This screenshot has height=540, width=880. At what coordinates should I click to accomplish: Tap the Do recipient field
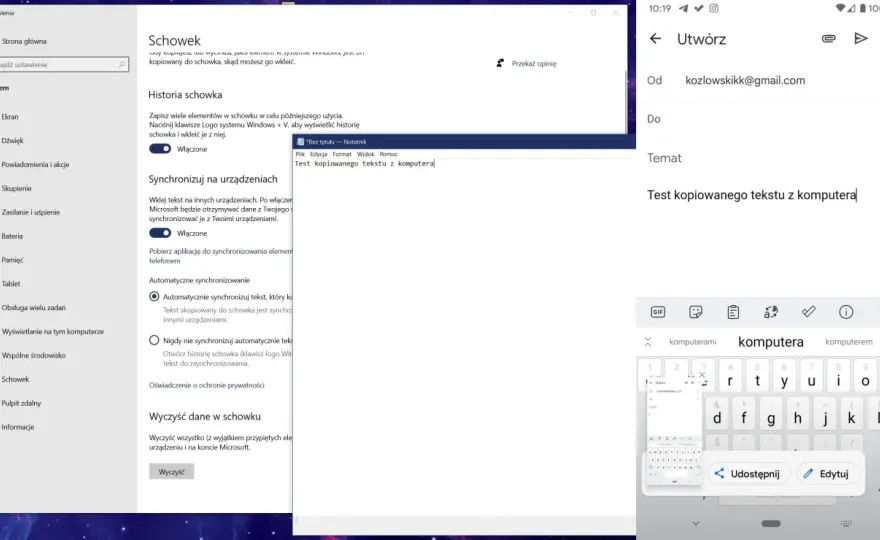point(758,119)
